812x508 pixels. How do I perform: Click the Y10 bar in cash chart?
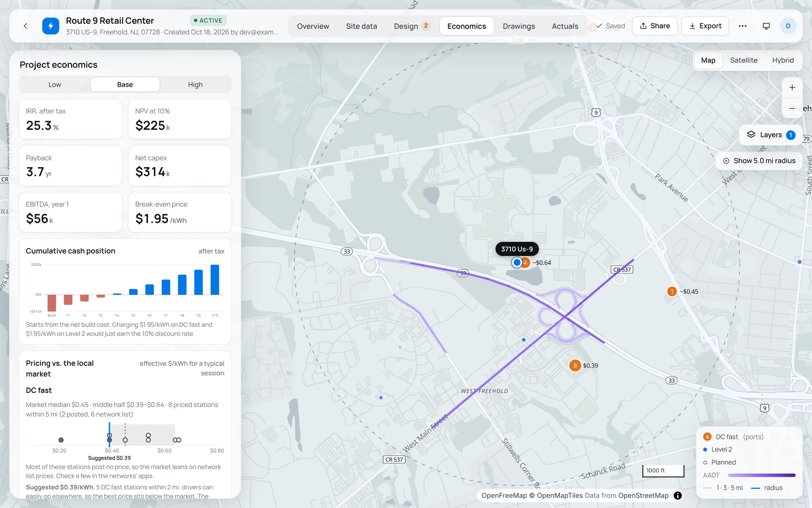(x=215, y=280)
